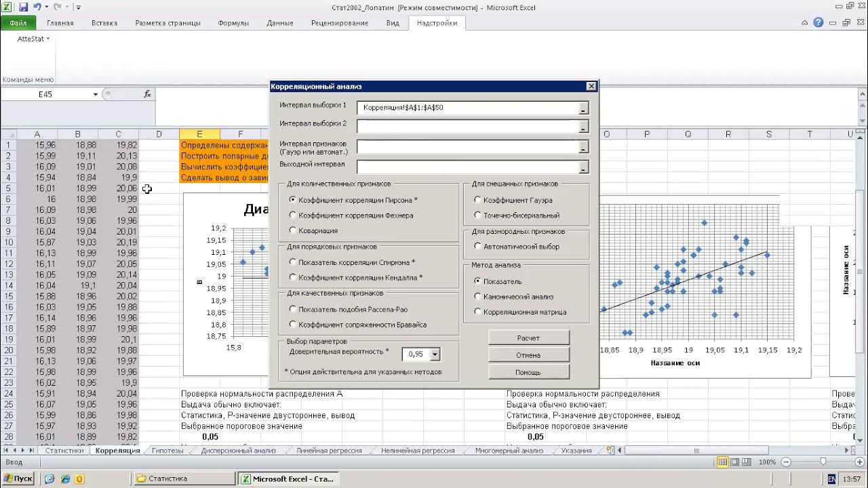This screenshot has width=868, height=488.
Task: Switch to the Рецензирование ribbon tab
Action: coord(340,23)
